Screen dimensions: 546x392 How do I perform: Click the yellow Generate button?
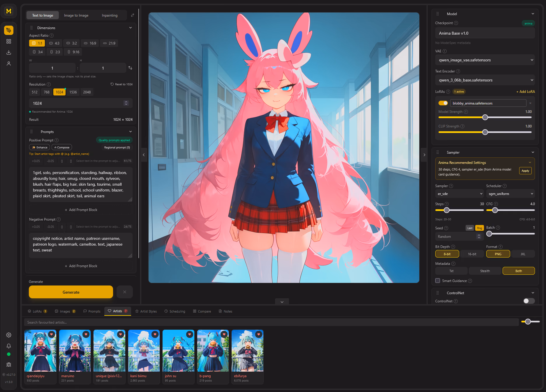71,292
